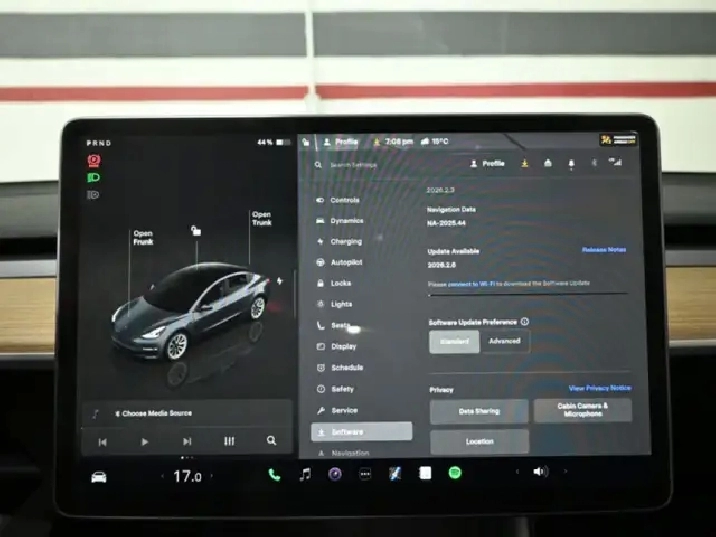Open the Phone app in bottom bar
The width and height of the screenshot is (716, 537).
[274, 474]
